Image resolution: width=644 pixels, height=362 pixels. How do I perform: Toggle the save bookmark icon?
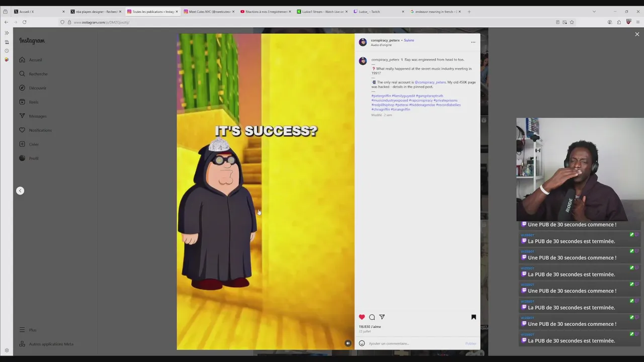point(473,317)
